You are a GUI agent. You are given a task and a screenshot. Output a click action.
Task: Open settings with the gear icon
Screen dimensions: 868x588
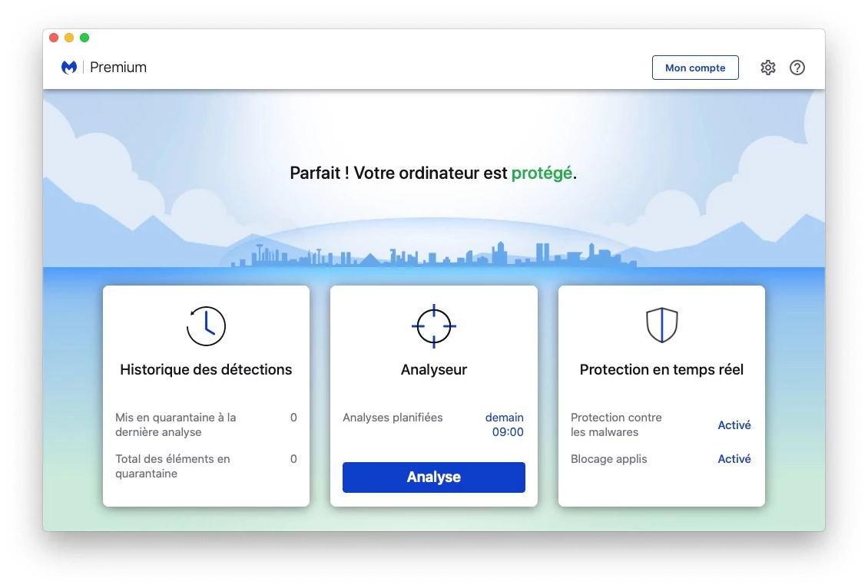tap(768, 68)
